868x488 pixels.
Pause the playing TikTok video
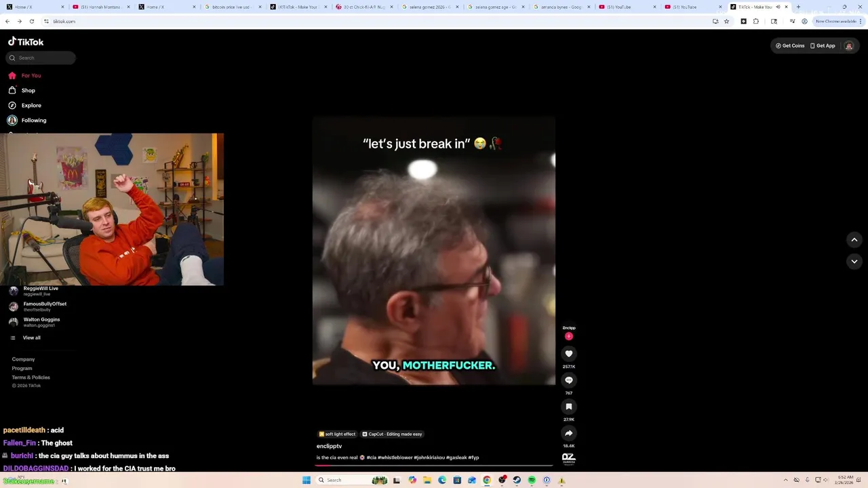[x=434, y=251]
